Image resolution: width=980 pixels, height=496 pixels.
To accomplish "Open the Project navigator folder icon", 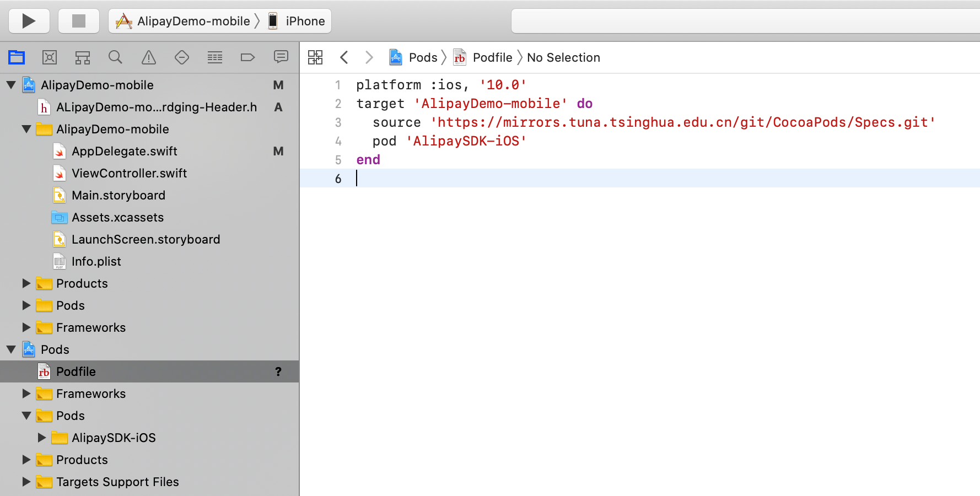I will pos(17,57).
